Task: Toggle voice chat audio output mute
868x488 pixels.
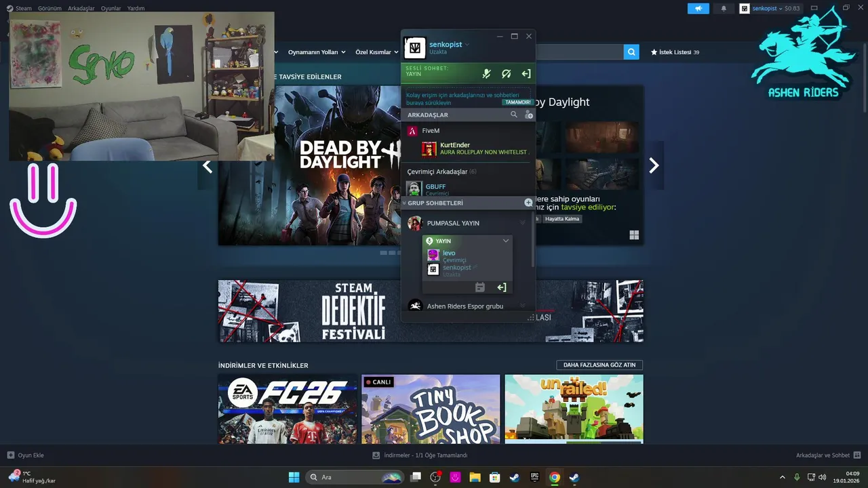Action: (x=506, y=74)
